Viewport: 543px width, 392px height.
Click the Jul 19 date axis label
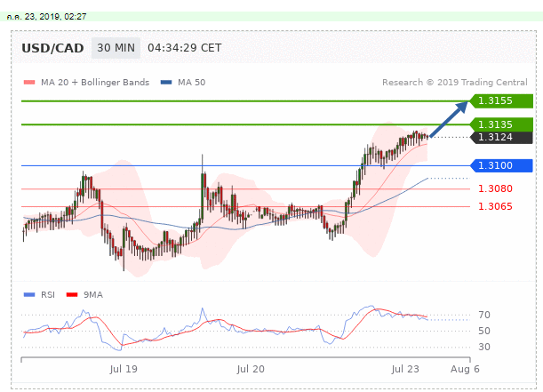[x=124, y=369]
